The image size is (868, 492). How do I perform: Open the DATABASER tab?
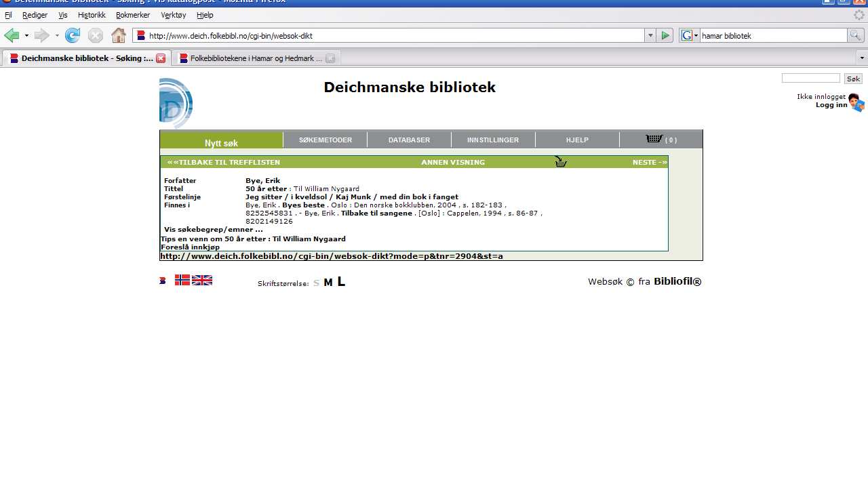click(409, 140)
